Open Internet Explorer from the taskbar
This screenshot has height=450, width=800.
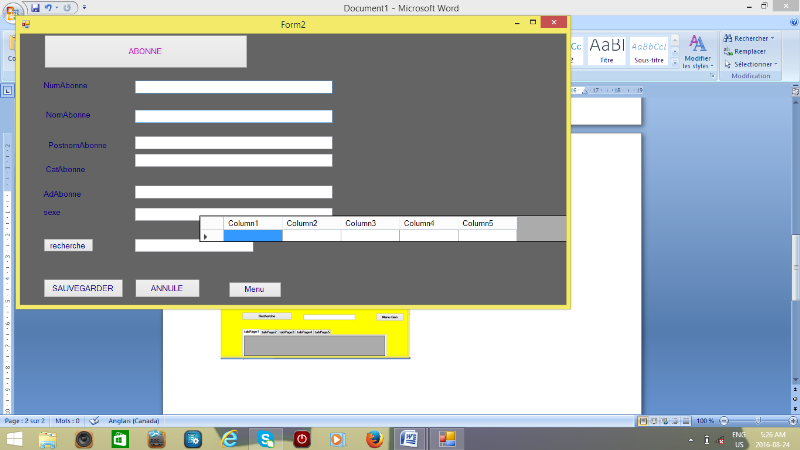click(x=229, y=439)
